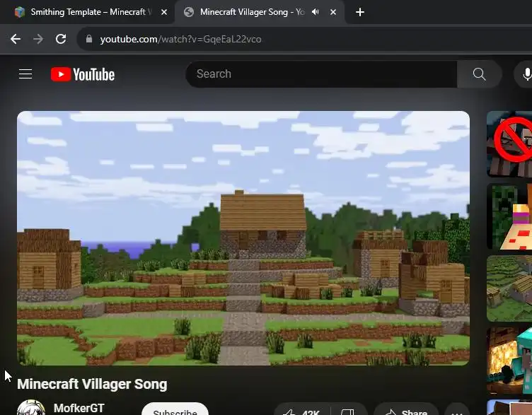The image size is (532, 415).
Task: Subscribe to MofkerGT channel
Action: [175, 409]
